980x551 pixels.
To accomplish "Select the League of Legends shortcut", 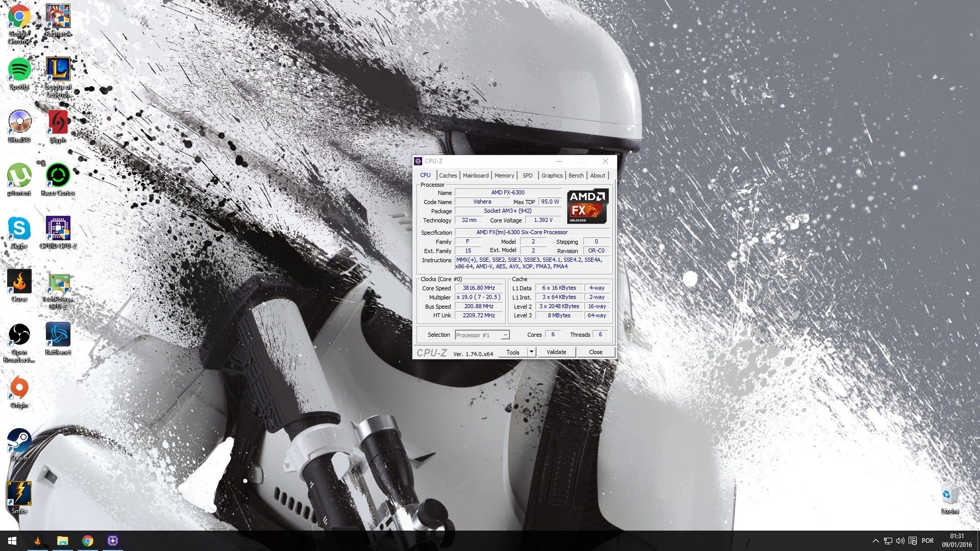I will (58, 77).
